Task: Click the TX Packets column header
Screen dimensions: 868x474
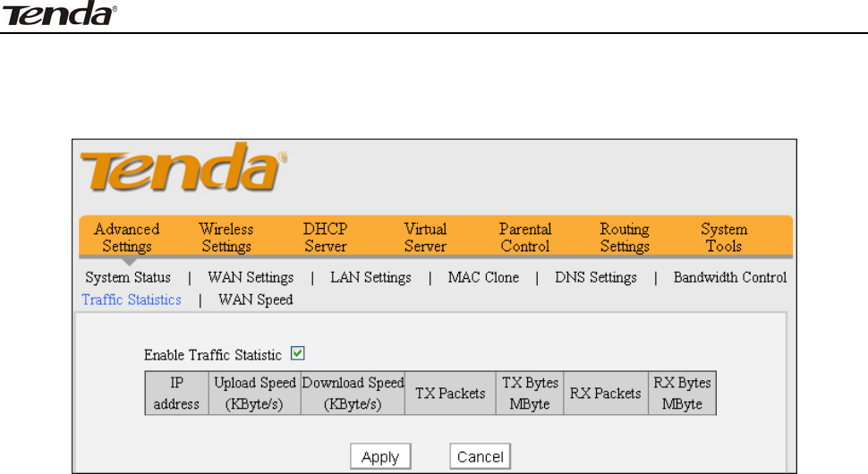Action: 450,394
